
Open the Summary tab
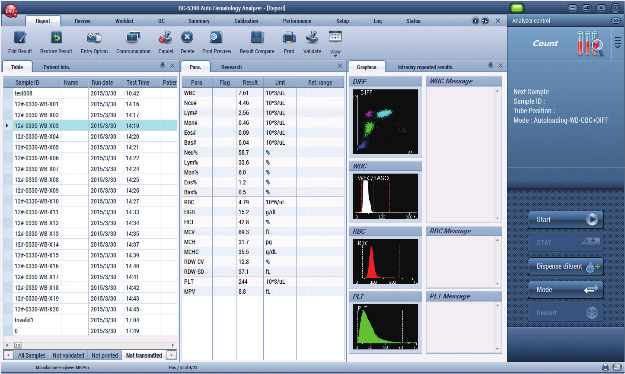tap(199, 21)
